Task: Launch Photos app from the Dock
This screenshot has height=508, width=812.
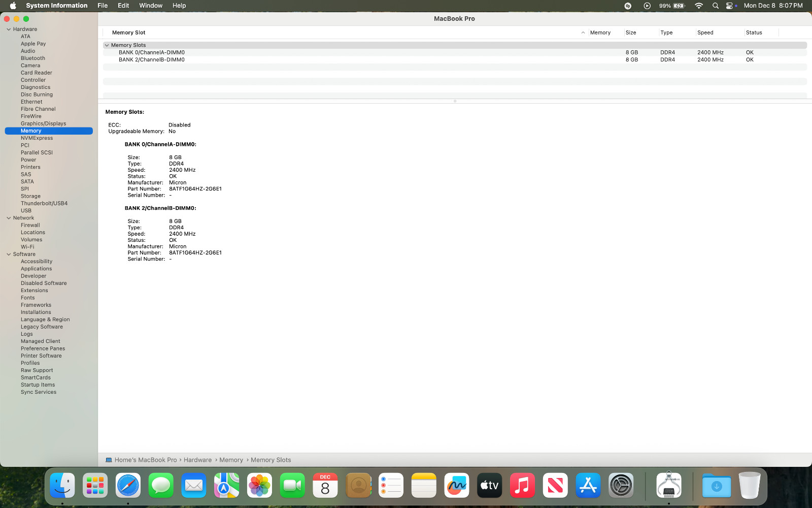Action: pos(259,485)
